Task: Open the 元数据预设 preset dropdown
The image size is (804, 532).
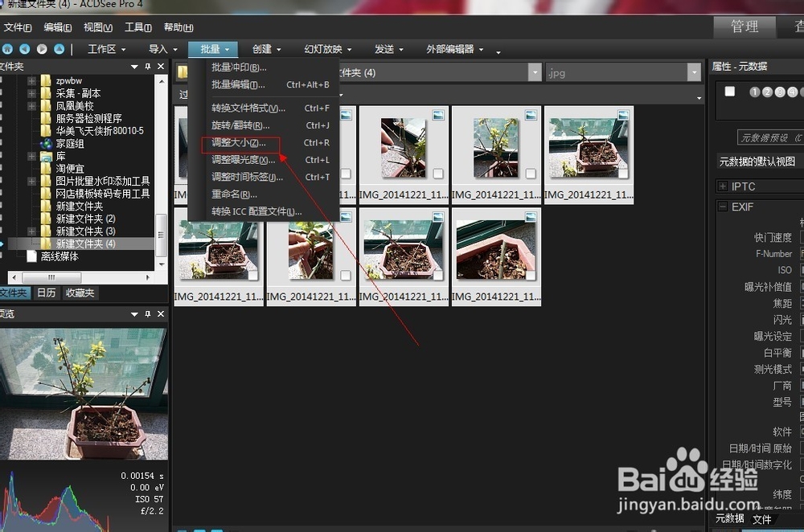Action: coord(771,138)
